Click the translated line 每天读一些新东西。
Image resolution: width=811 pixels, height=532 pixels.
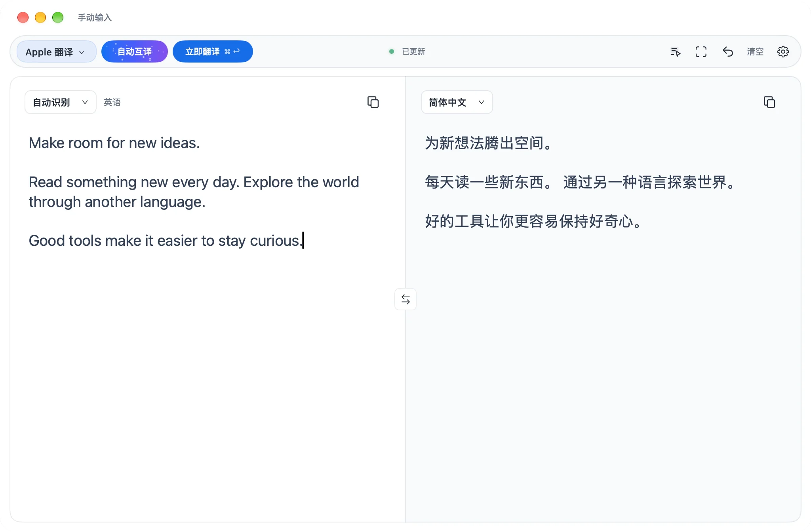(488, 182)
